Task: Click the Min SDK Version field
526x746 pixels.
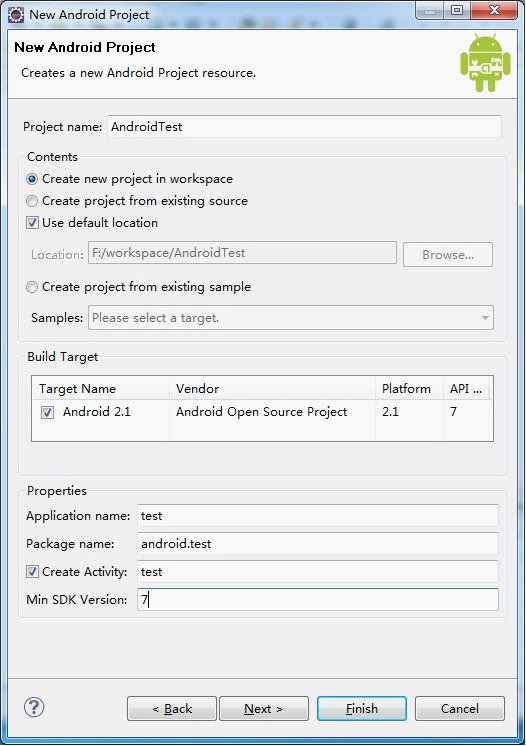Action: (318, 599)
